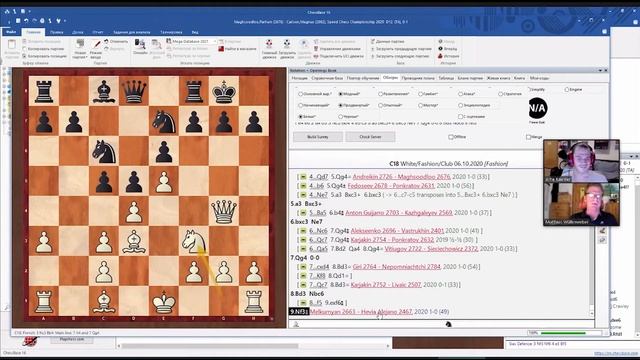Expand the 6...Qc7 variation fold icon
640x360 pixels.
[x=303, y=240]
